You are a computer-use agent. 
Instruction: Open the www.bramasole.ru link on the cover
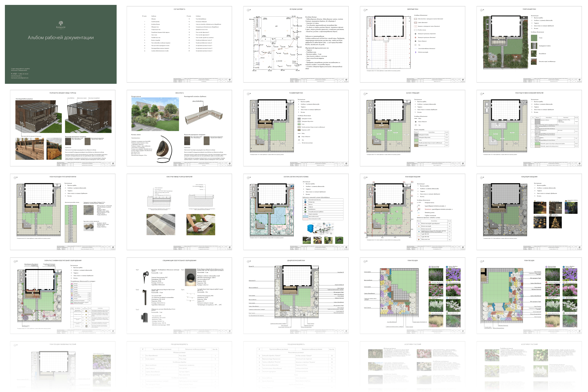[16, 76]
